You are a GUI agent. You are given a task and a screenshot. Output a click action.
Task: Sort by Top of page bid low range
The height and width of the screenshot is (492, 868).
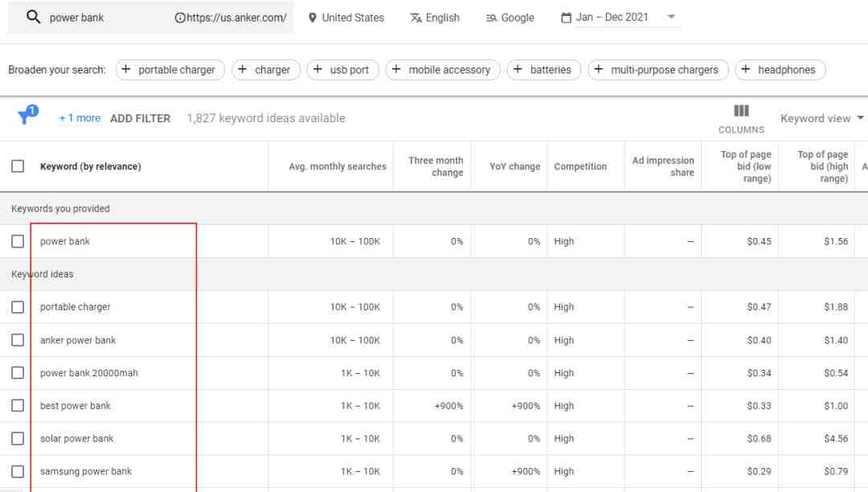(746, 166)
